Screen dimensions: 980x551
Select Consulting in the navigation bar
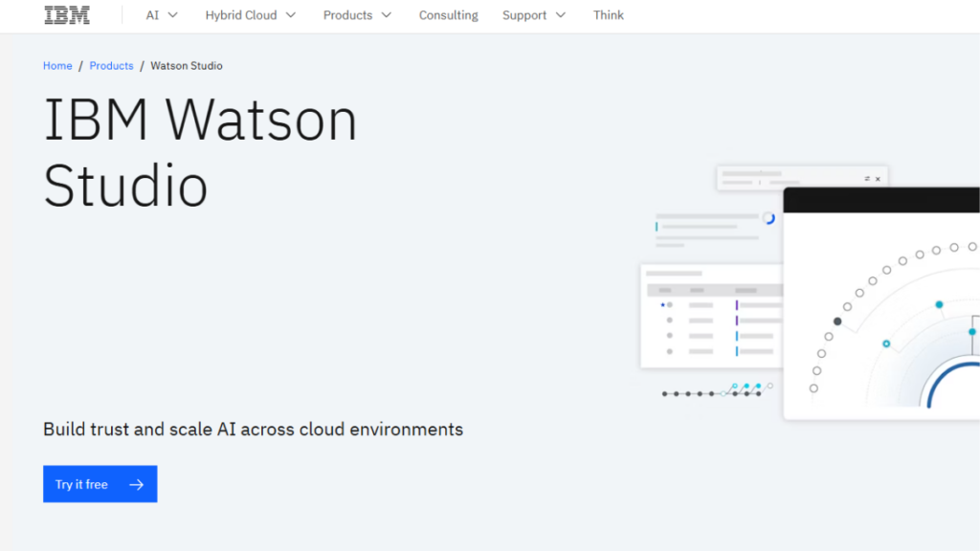(x=448, y=14)
